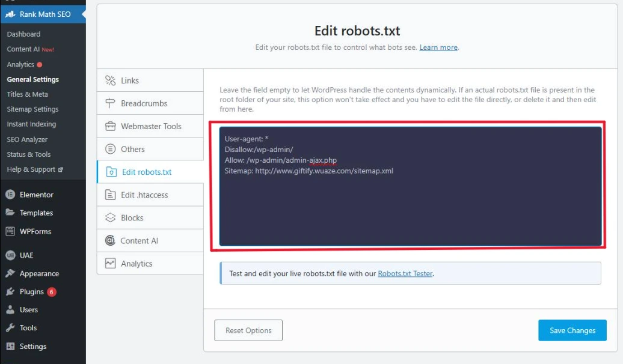The width and height of the screenshot is (623, 364).
Task: Click inside the robots.txt text editor
Action: tap(410, 204)
